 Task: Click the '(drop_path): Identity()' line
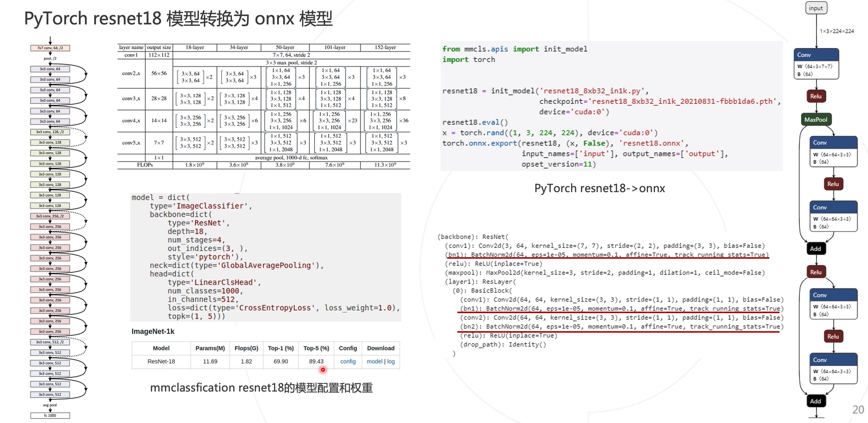pos(503,344)
